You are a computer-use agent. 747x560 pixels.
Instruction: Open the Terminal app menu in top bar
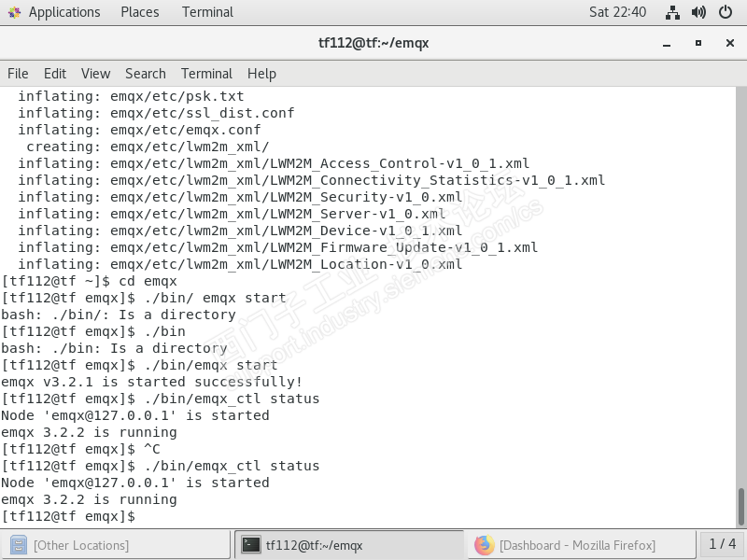(207, 12)
